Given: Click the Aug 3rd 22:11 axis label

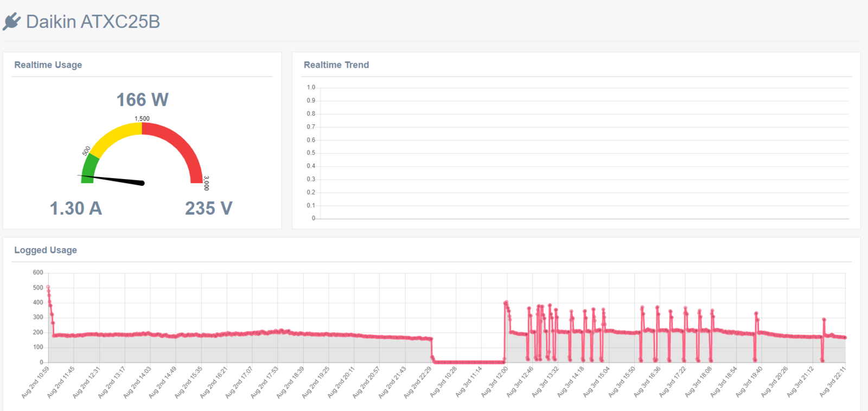Looking at the screenshot, I should click(x=833, y=383).
